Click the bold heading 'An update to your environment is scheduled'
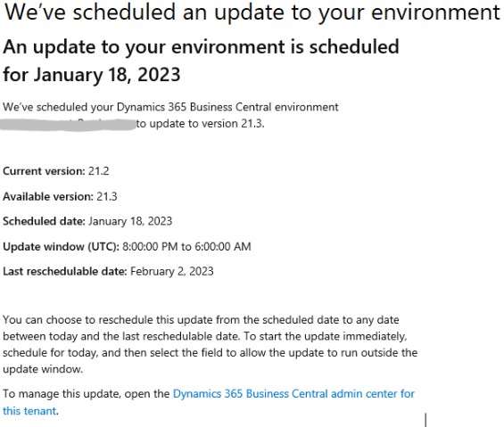The height and width of the screenshot is (427, 504). tap(201, 47)
